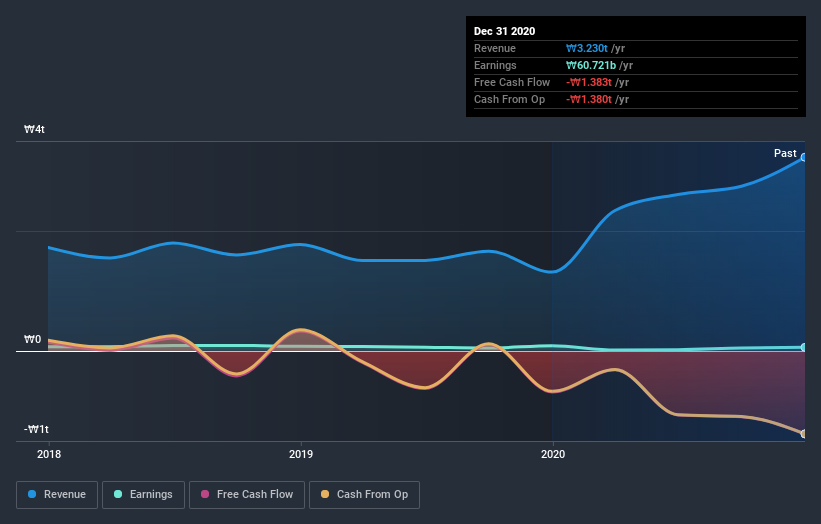Toggle the Revenue legend button
The image size is (821, 524).
(57, 495)
